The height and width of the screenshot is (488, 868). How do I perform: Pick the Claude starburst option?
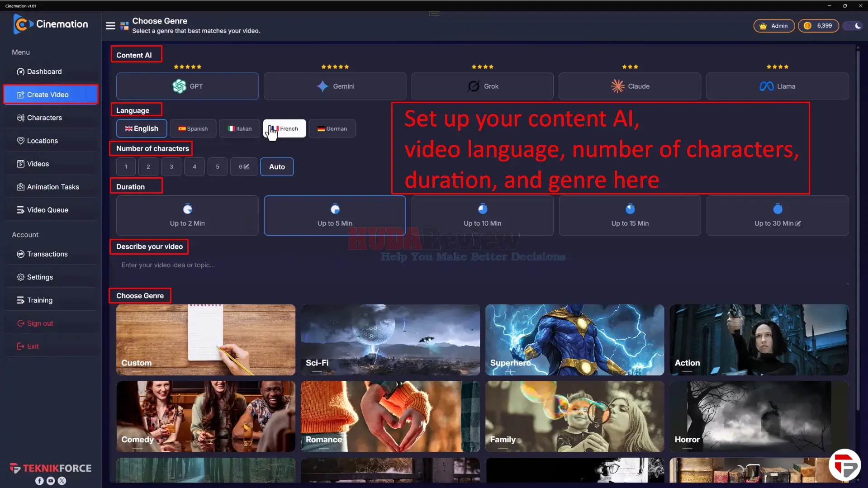tap(630, 86)
